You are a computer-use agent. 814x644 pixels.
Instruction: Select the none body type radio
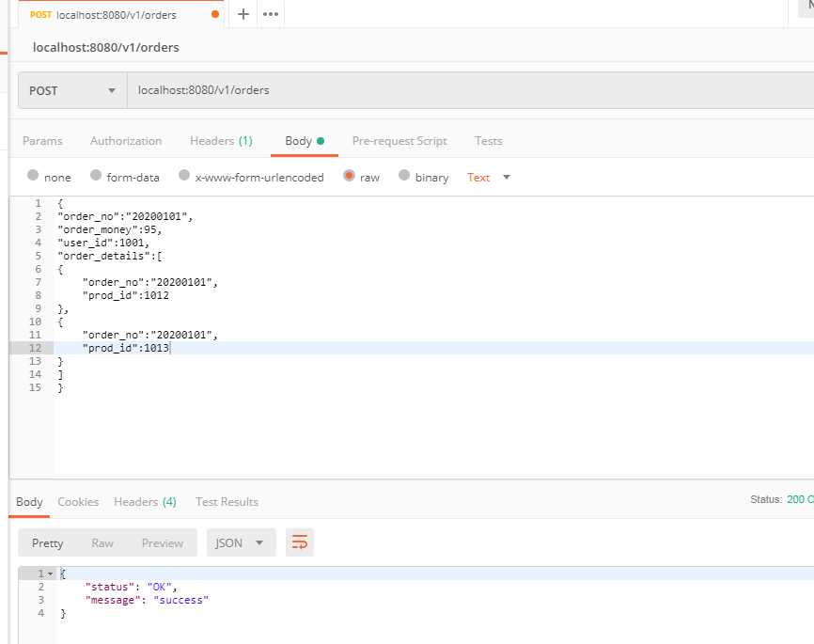click(x=33, y=176)
